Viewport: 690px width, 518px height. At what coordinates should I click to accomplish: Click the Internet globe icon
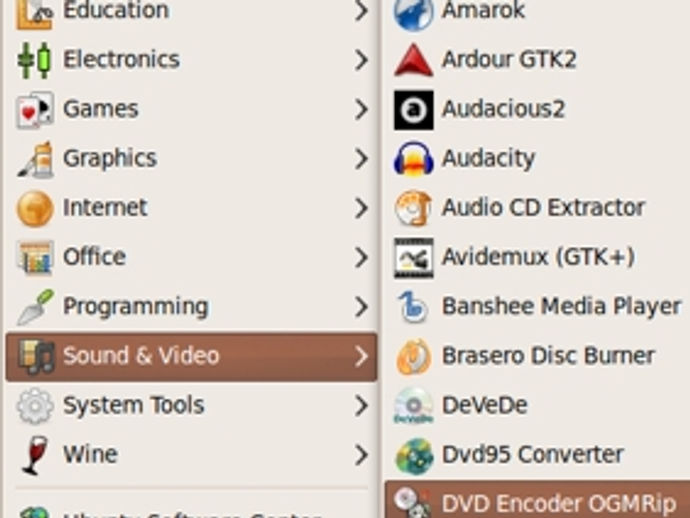35,208
